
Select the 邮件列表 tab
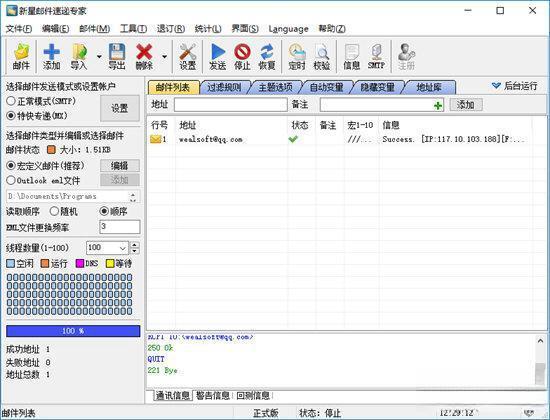(173, 87)
